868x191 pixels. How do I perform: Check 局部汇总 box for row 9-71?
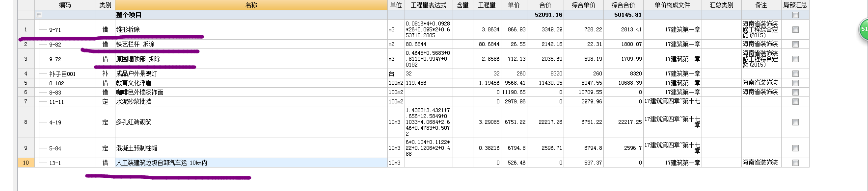coord(795,30)
